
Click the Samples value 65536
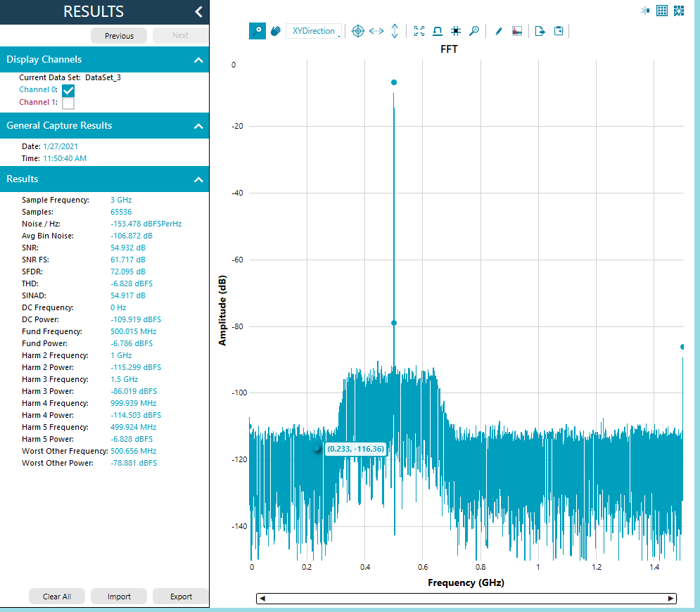click(x=121, y=212)
